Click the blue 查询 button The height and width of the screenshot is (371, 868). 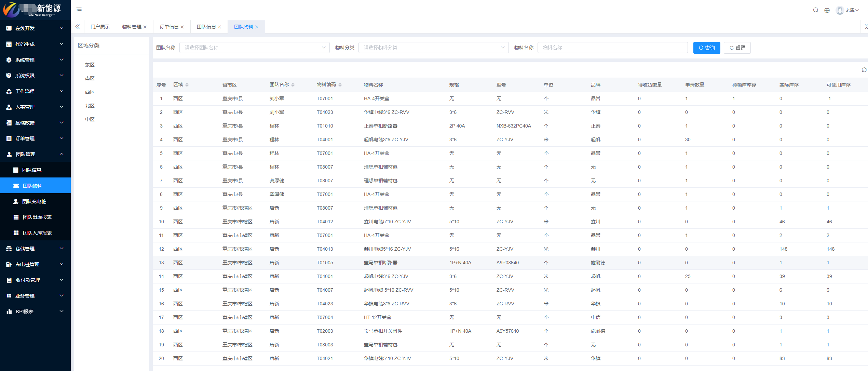(707, 48)
